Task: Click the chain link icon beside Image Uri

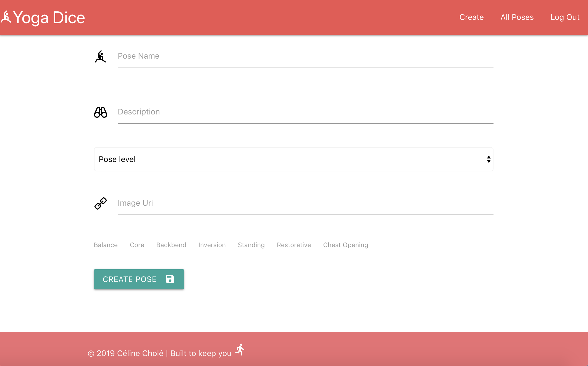Action: (101, 203)
